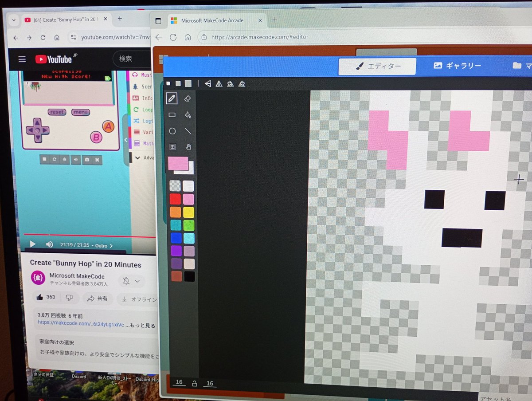
Task: Open the ギャラリー tab
Action: [458, 66]
